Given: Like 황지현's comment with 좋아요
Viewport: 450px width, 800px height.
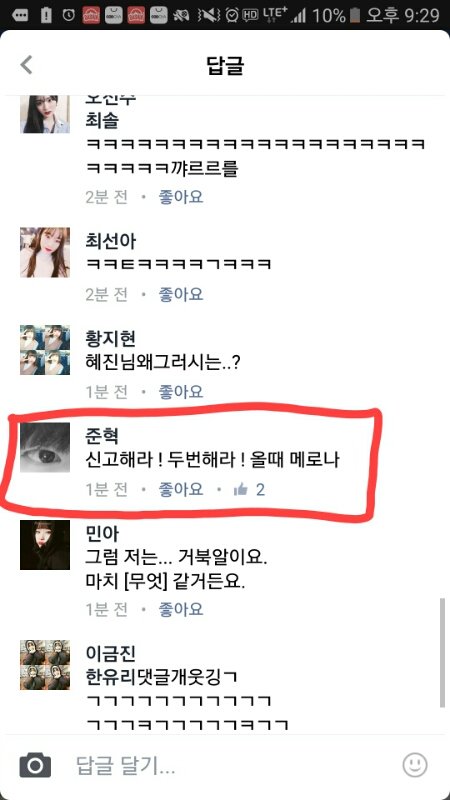Looking at the screenshot, I should click(x=181, y=392).
